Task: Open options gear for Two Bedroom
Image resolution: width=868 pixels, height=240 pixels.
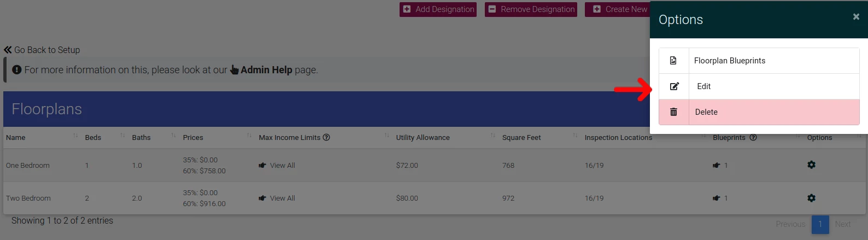Action: [x=811, y=198]
